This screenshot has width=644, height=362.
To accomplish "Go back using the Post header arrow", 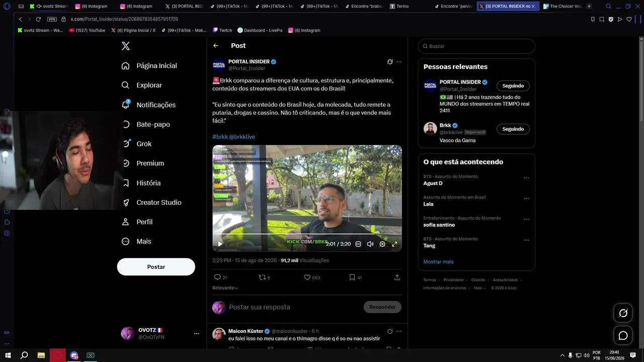I will tap(216, 46).
